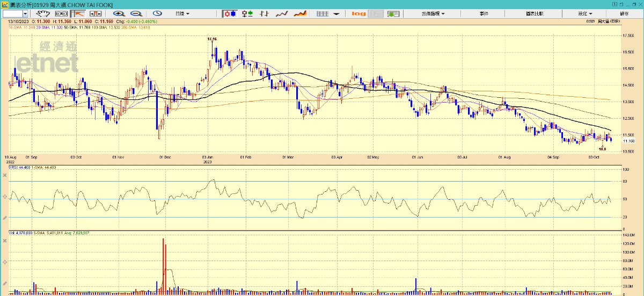
Task: Toggle the trend line drawing tool
Action: point(78,13)
